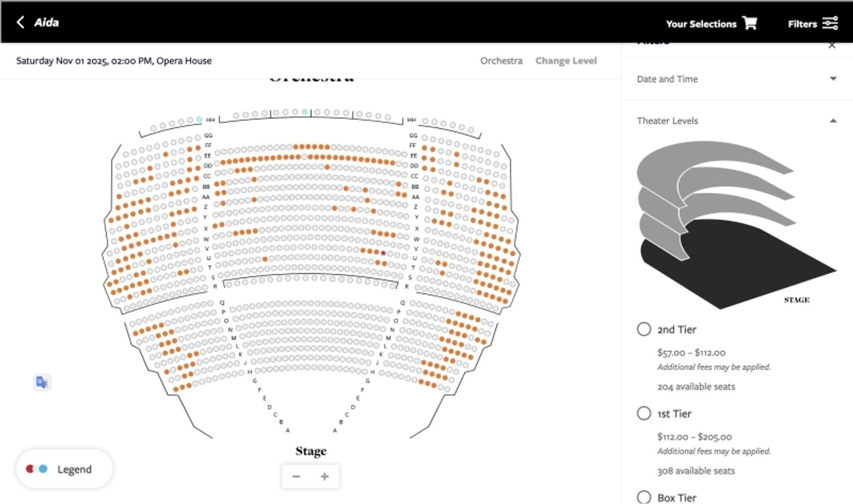Select the 1st Tier radio button
This screenshot has height=504, width=853.
point(643,413)
